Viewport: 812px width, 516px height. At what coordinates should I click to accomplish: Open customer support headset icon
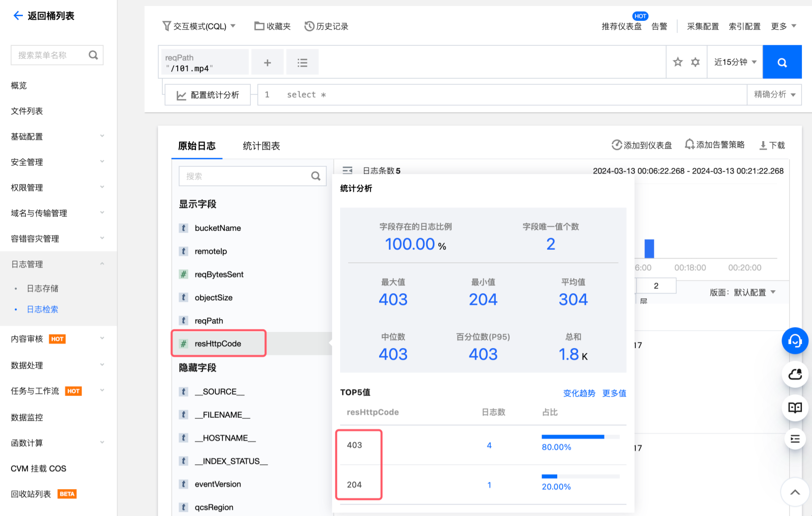[795, 341]
